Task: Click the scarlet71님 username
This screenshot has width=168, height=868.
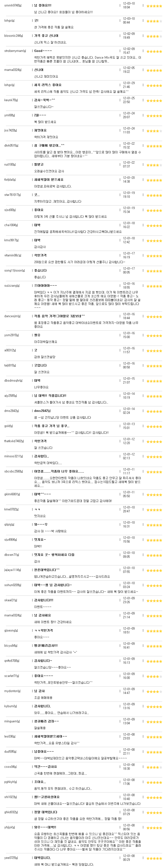Action: point(12,676)
